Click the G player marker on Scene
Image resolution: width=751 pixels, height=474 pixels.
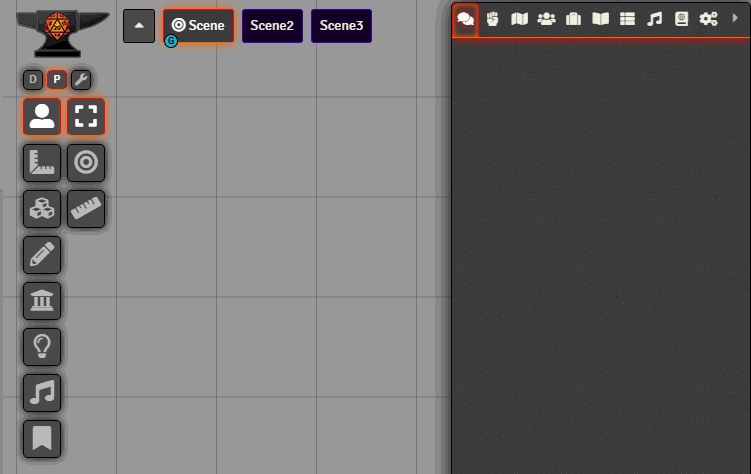point(171,41)
